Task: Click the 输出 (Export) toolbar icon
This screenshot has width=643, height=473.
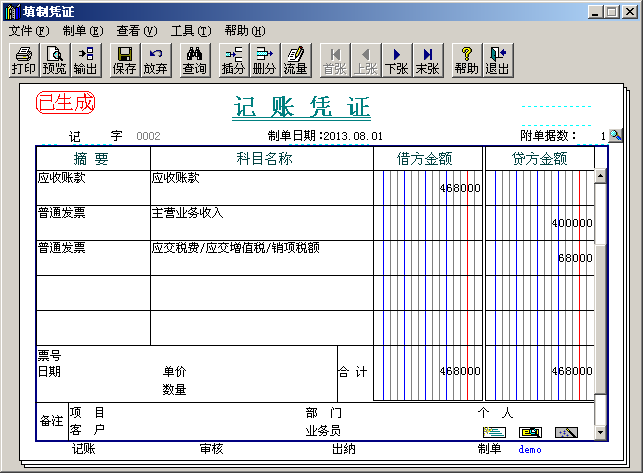Action: [86, 60]
